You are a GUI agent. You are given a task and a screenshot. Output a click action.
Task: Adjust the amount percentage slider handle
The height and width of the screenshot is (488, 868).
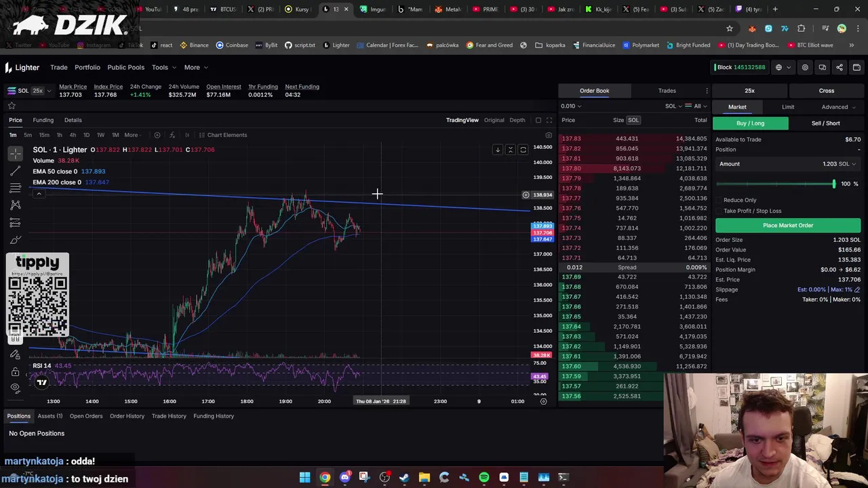tap(833, 184)
